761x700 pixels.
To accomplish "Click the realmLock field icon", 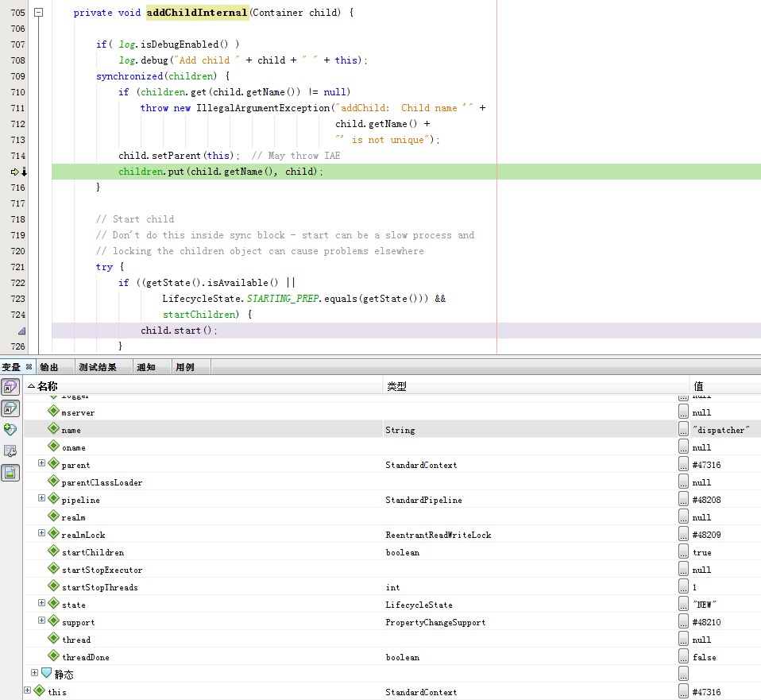I will pos(53,533).
